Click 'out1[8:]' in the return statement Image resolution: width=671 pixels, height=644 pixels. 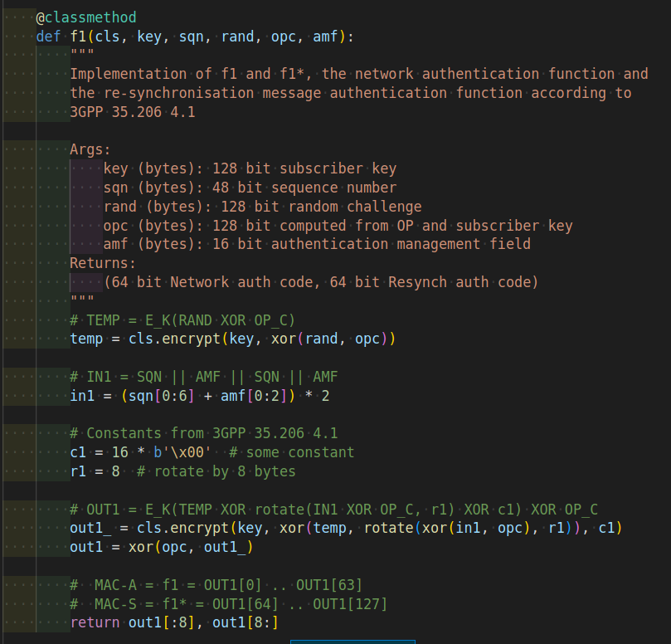(x=246, y=622)
